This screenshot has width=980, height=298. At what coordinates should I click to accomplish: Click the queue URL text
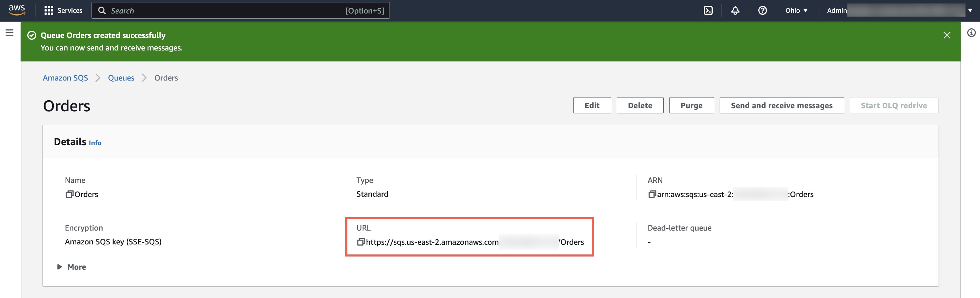(x=475, y=242)
